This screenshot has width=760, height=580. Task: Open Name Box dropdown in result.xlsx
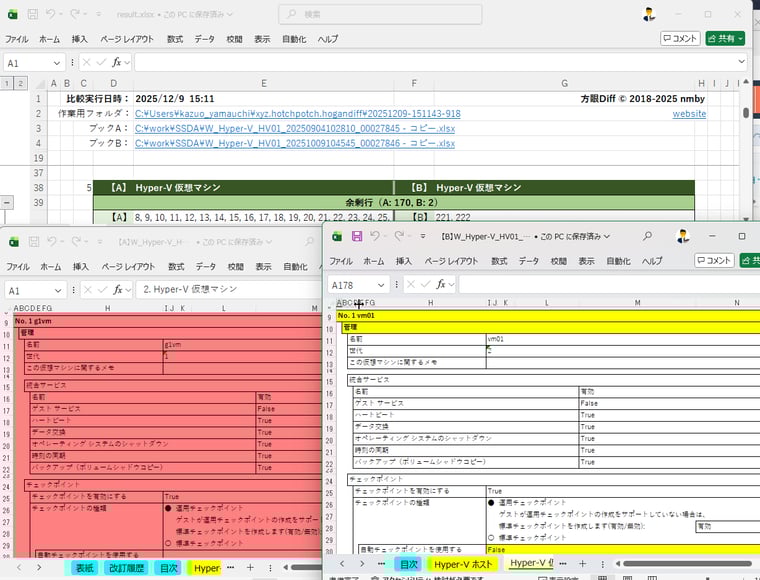(57, 63)
